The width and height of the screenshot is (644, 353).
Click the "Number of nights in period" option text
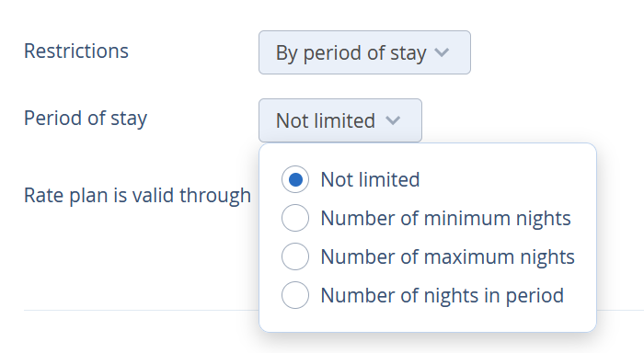(x=442, y=295)
